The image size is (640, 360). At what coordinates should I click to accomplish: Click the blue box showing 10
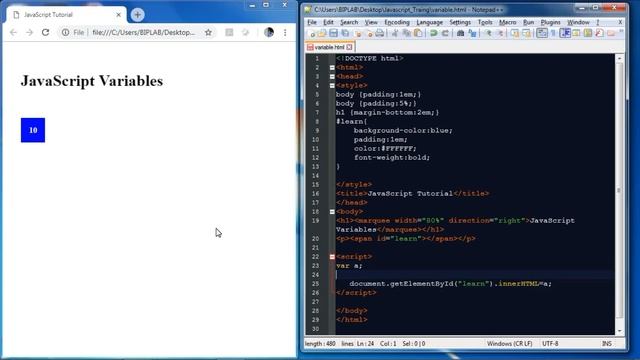point(33,130)
